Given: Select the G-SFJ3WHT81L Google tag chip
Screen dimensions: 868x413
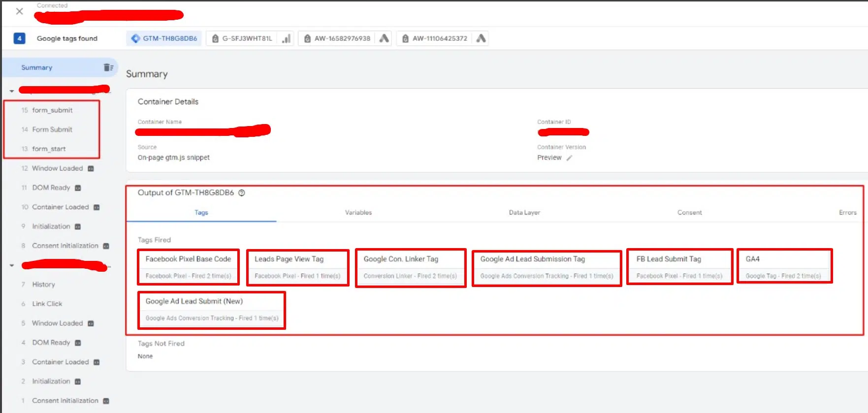Looking at the screenshot, I should point(242,38).
